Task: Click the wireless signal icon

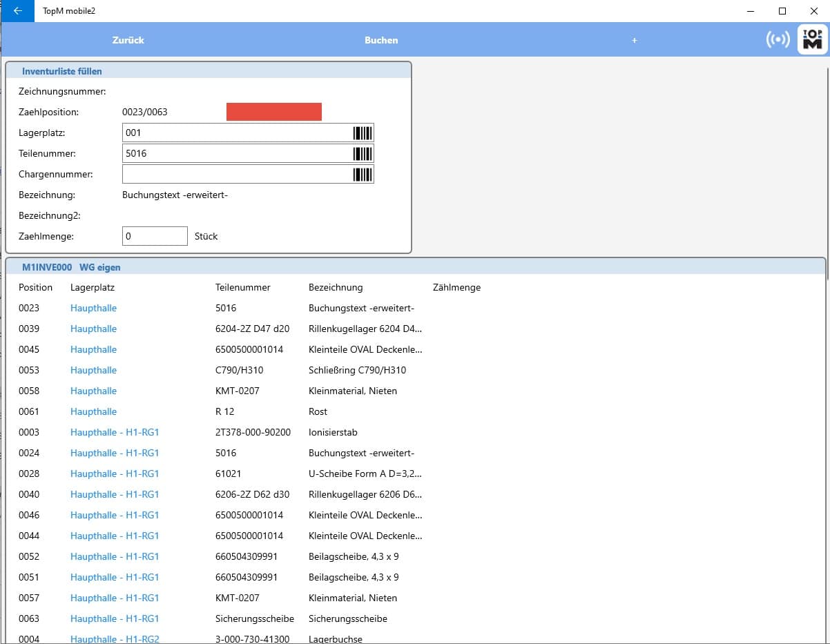Action: [778, 39]
